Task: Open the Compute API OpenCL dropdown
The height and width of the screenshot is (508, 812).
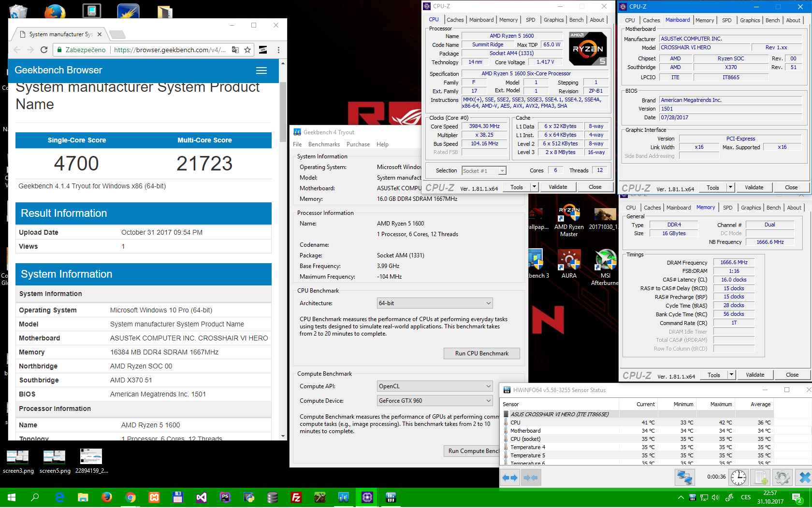Action: [x=435, y=386]
